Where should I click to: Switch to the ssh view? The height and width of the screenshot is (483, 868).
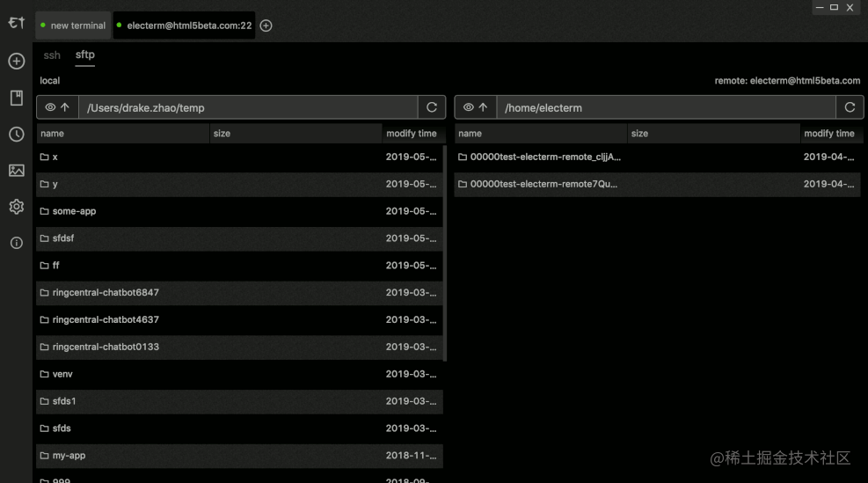(52, 55)
